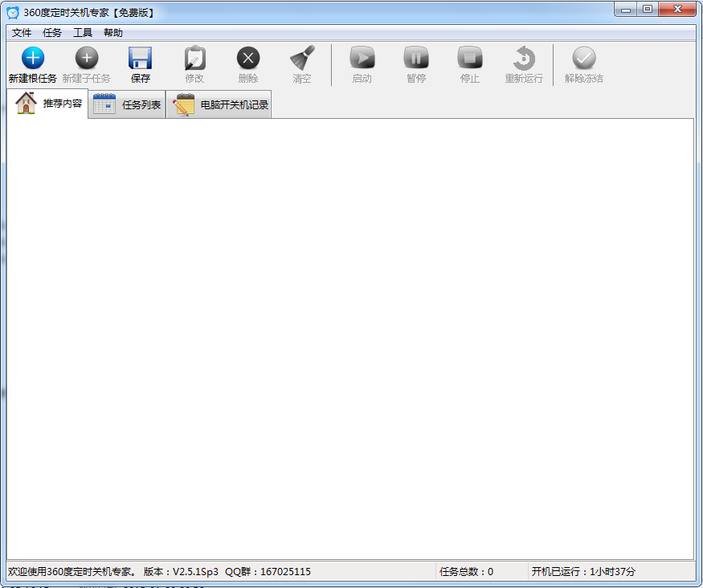703x588 pixels.
Task: Switch to the 任务列表 tab
Action: pos(127,105)
